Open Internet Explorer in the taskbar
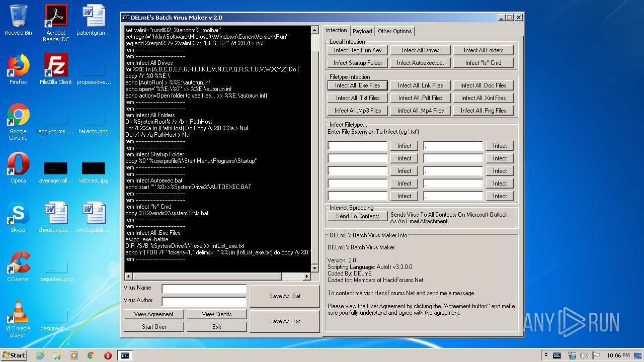 coord(40,355)
